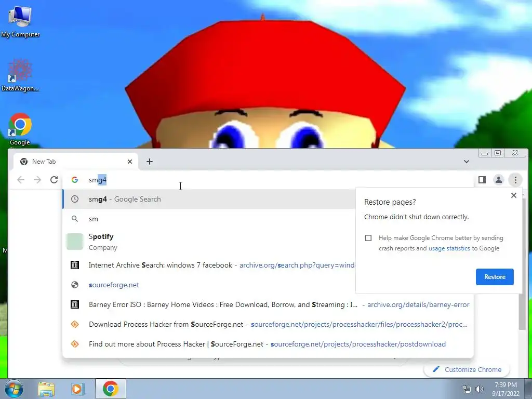The width and height of the screenshot is (532, 399).
Task: Open network icon in system tray
Action: coord(467,389)
